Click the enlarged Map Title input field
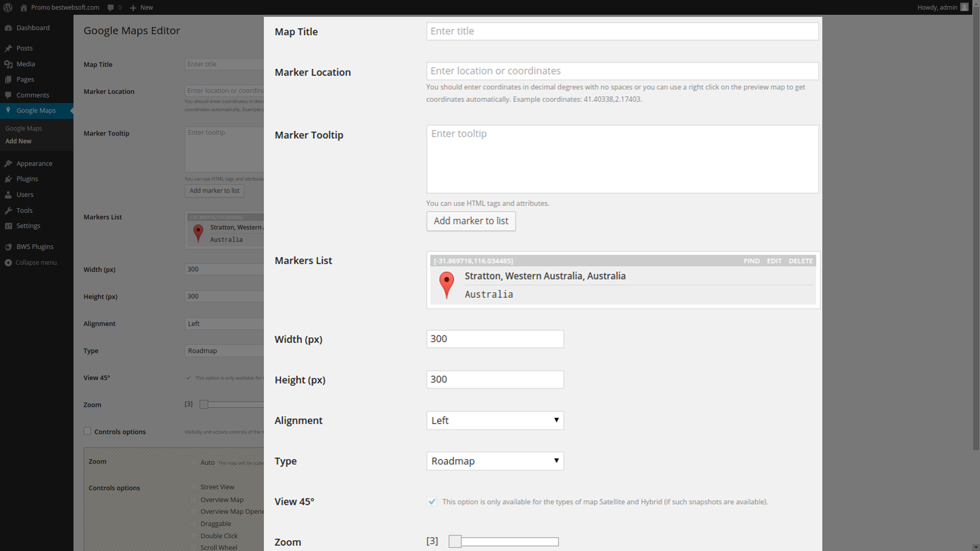The width and height of the screenshot is (980, 551). point(622,31)
